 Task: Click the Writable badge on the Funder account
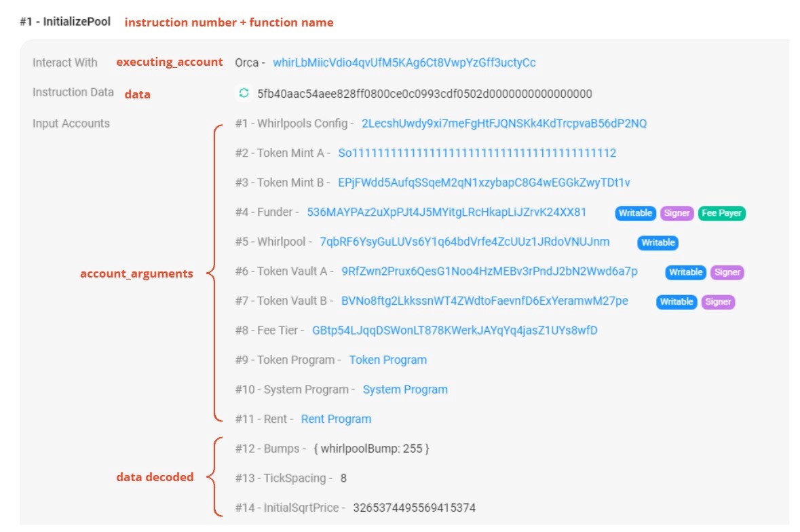636,213
